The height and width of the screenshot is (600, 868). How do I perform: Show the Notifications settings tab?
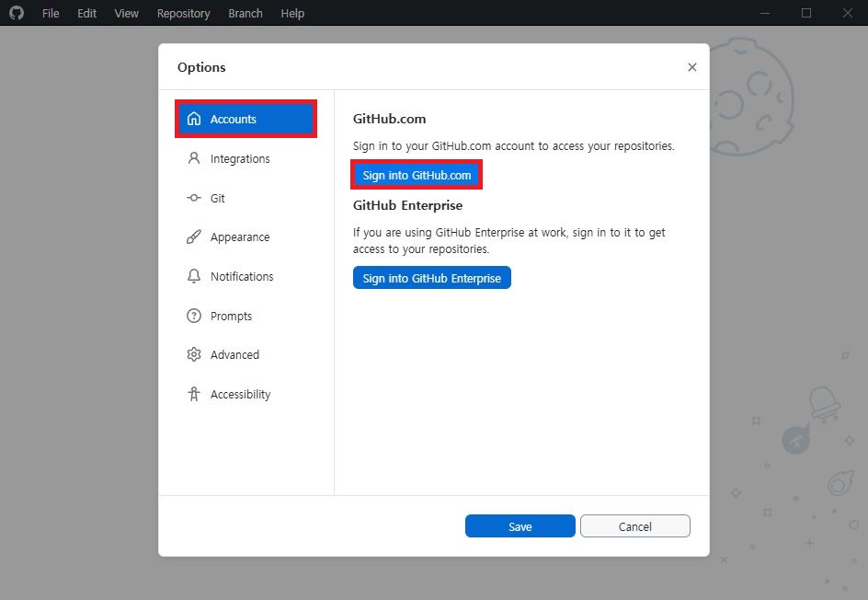coord(246,276)
